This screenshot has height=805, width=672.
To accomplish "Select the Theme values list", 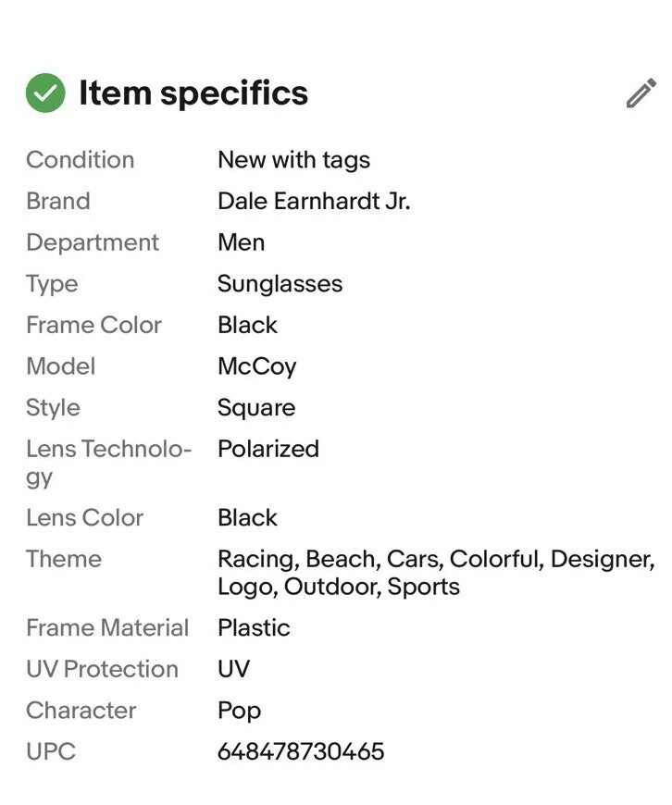I will [436, 573].
